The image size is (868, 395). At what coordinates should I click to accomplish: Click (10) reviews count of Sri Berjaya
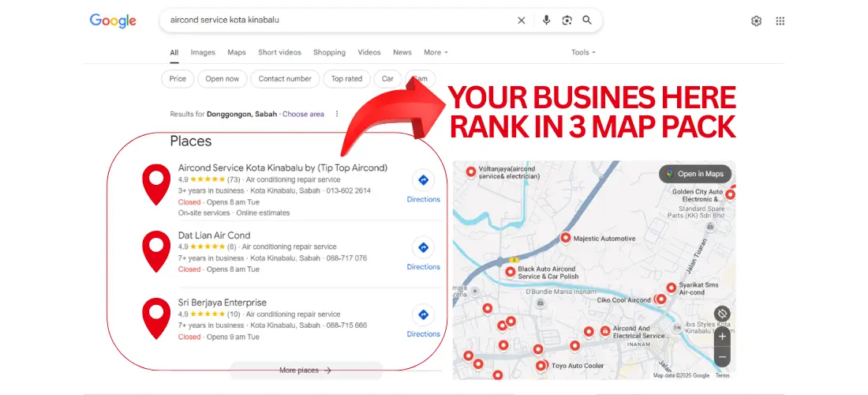click(x=234, y=314)
